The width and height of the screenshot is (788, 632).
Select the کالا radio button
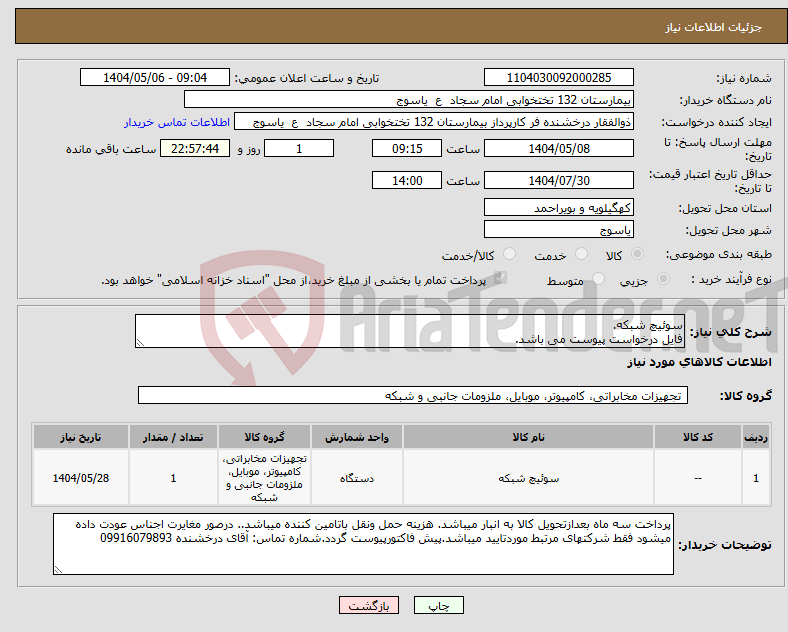click(637, 254)
